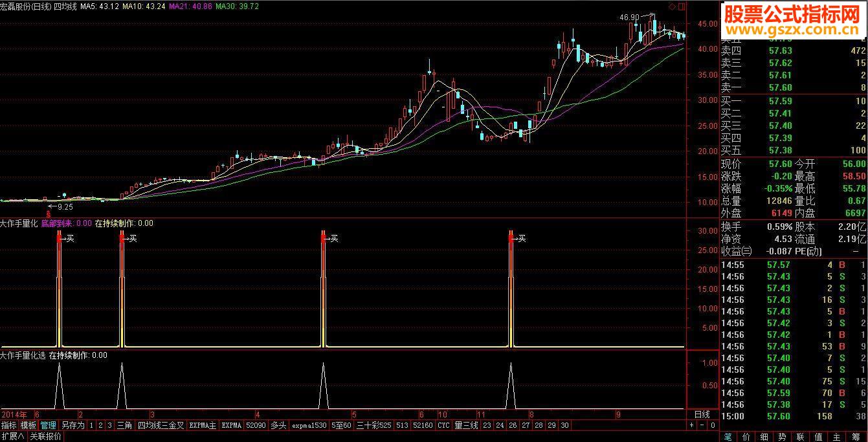The height and width of the screenshot is (442, 868).
Task: Click the first 买 signal marker
Action: pyautogui.click(x=70, y=239)
